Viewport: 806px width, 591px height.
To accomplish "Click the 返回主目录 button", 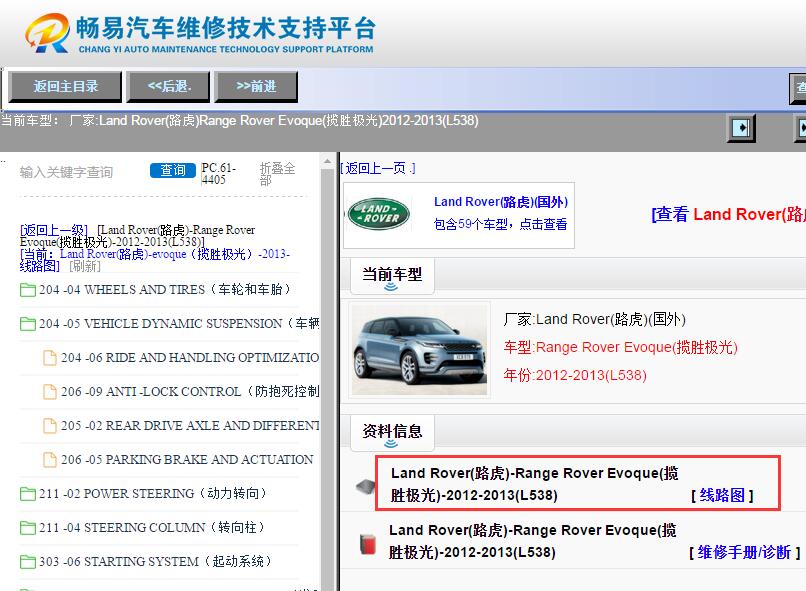I will pyautogui.click(x=65, y=86).
